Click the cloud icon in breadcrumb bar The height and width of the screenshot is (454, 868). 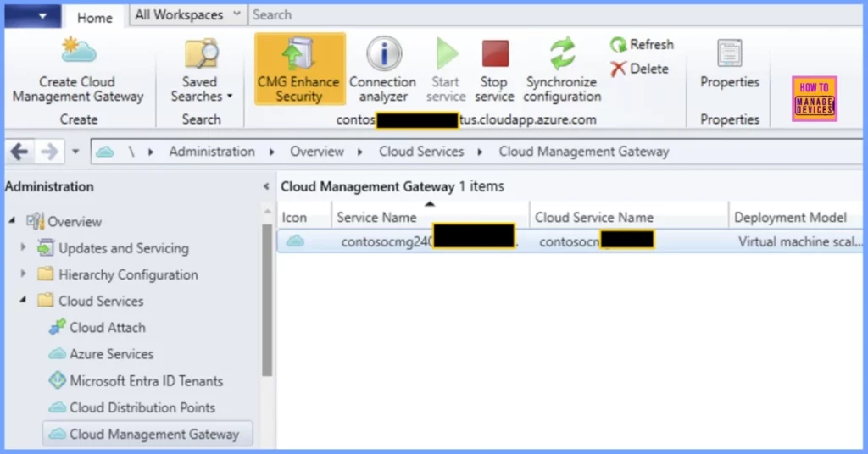(x=105, y=152)
